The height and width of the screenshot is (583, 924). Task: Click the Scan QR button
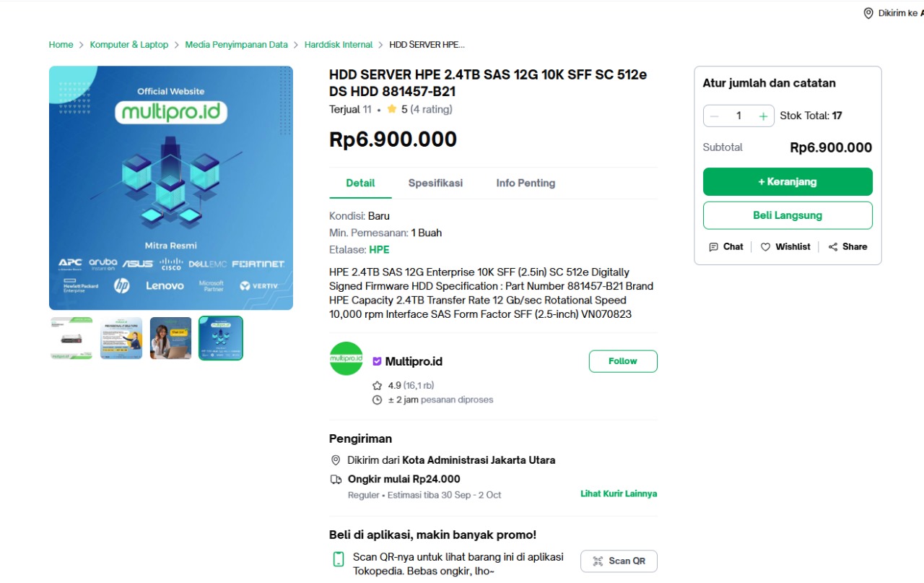pos(619,561)
